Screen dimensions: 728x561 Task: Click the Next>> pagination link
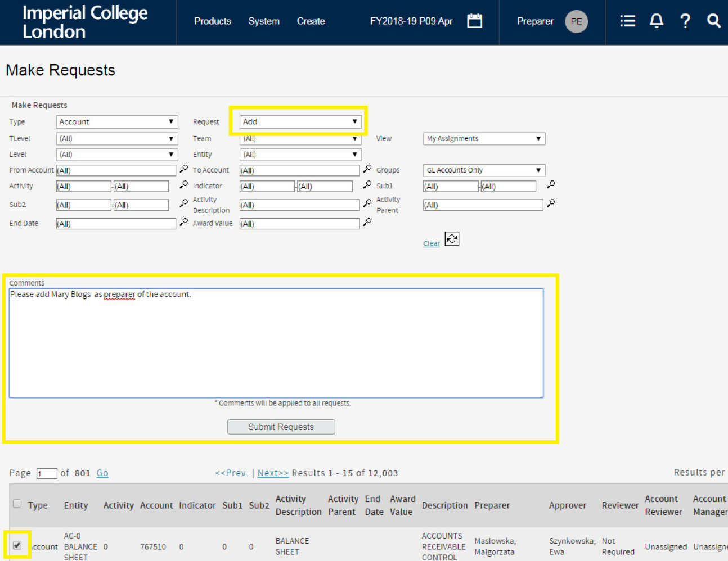273,473
